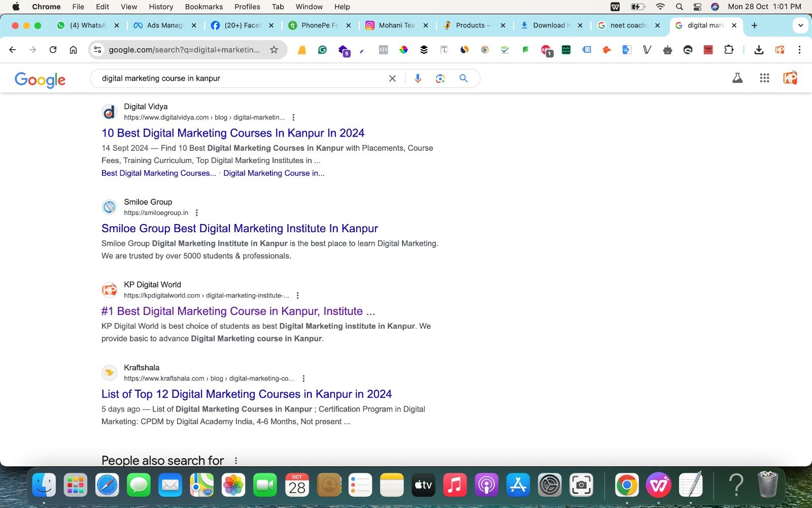Expand the tab search chevron

pos(800,25)
